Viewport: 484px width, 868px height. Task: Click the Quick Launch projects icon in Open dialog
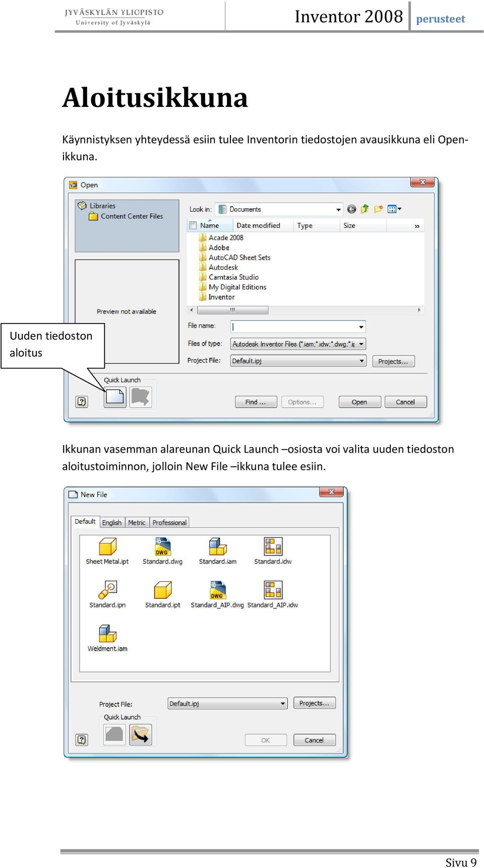(141, 397)
